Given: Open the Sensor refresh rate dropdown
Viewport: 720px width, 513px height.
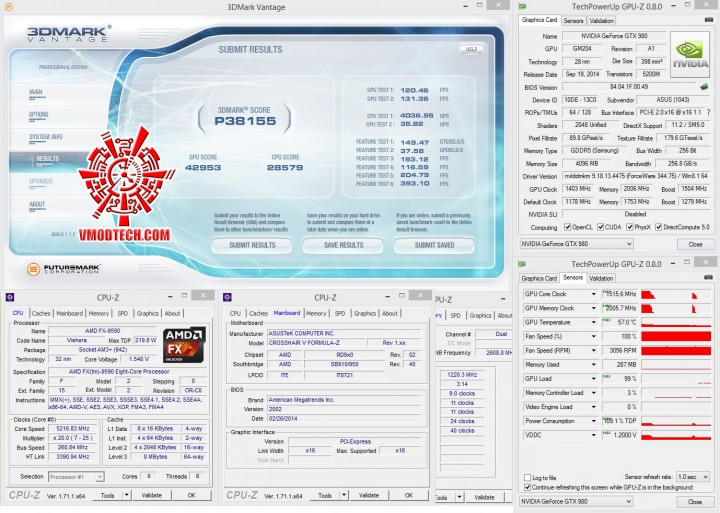Looking at the screenshot, I should pyautogui.click(x=693, y=477).
